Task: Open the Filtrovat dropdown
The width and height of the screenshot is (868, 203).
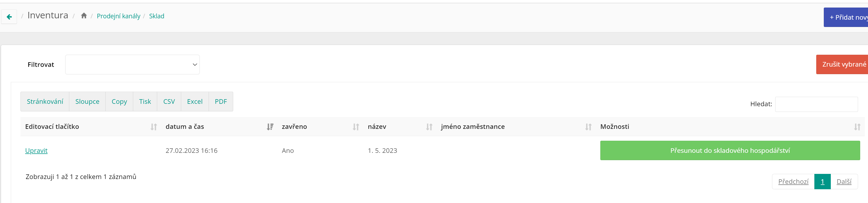Action: tap(132, 64)
